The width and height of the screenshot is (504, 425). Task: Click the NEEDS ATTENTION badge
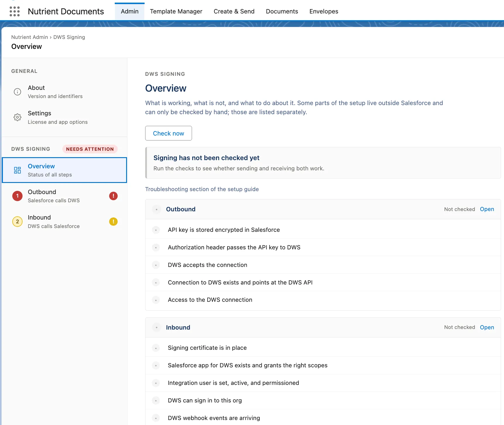[90, 149]
